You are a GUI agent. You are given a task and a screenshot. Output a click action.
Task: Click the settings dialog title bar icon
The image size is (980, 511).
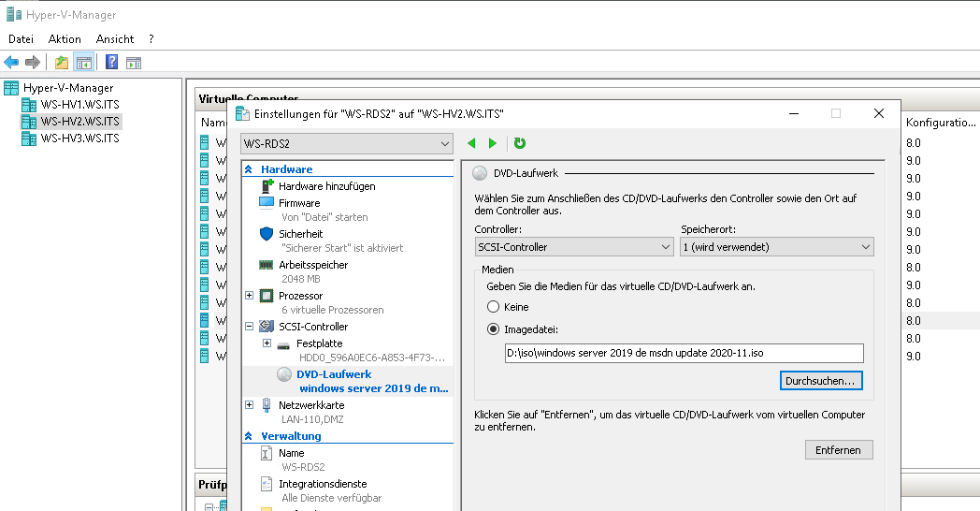[242, 114]
